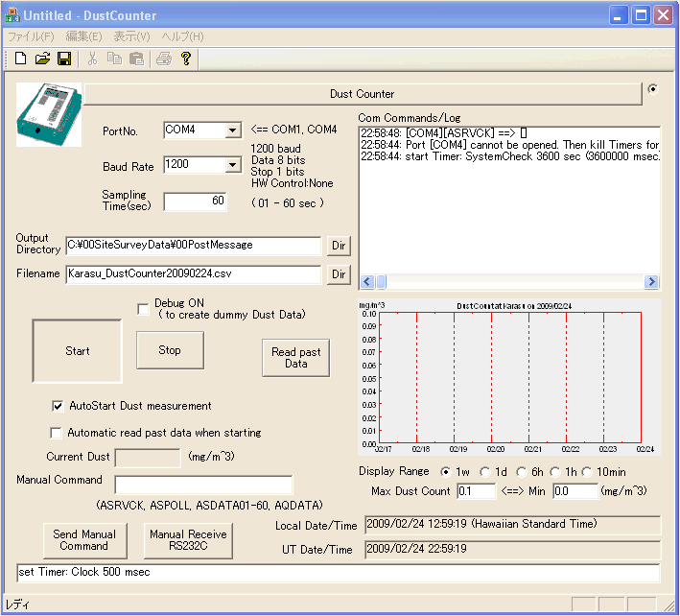Open the ヘルプ(H) menu

pyautogui.click(x=182, y=36)
